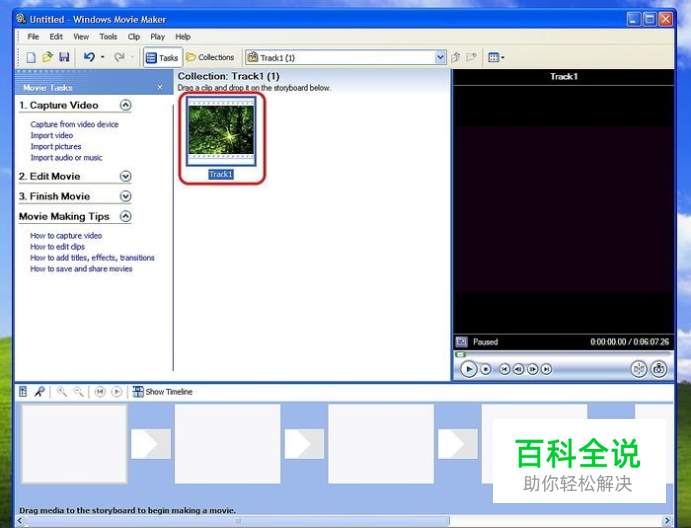Open How to edit clips tip

point(57,247)
